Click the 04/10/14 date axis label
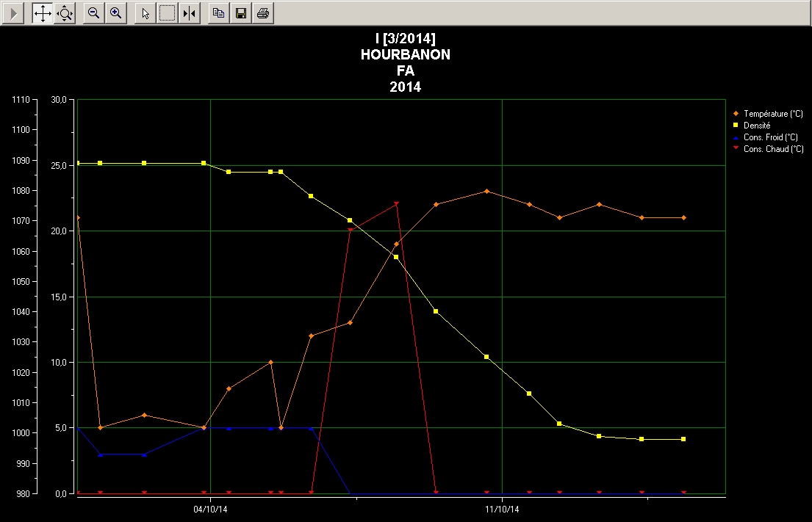 [210, 509]
